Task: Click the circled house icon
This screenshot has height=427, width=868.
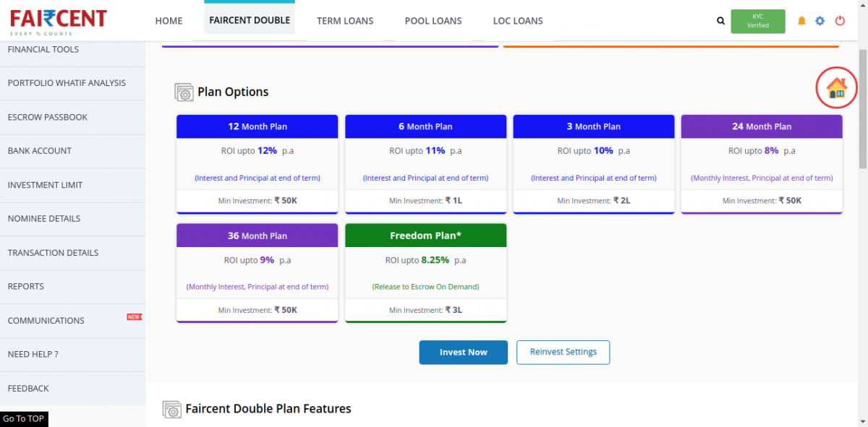Action: coord(836,88)
